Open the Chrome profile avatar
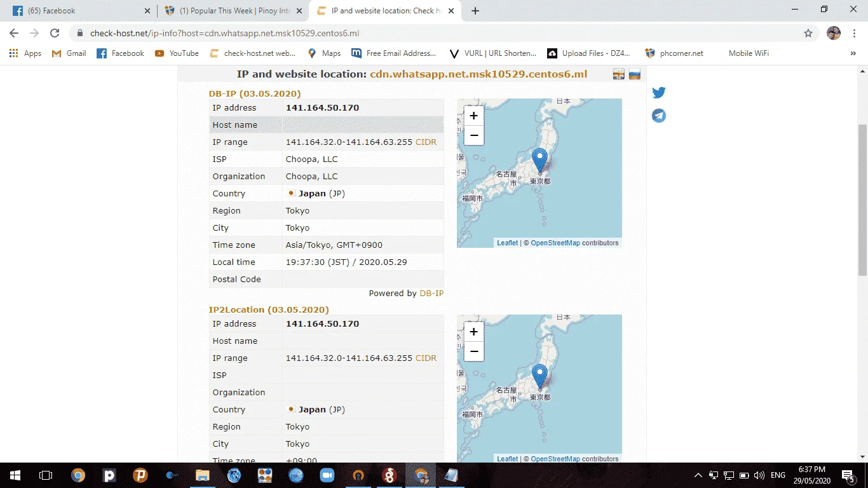This screenshot has width=868, height=488. [x=834, y=33]
